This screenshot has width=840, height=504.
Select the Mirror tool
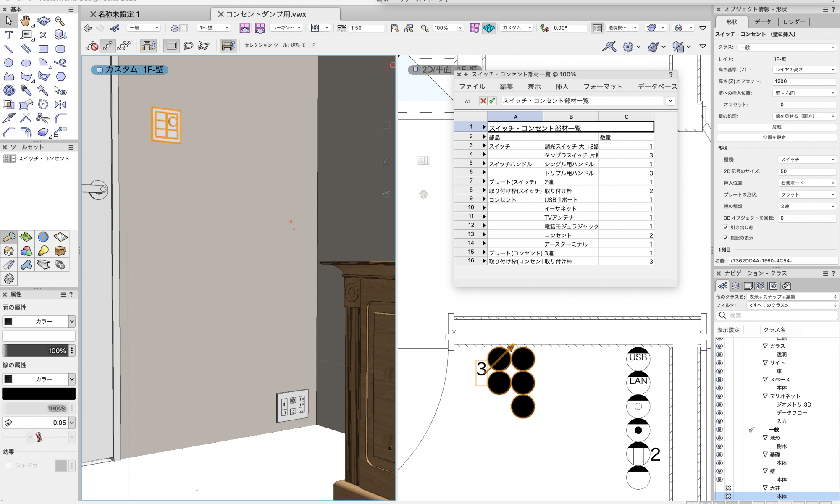(x=60, y=104)
